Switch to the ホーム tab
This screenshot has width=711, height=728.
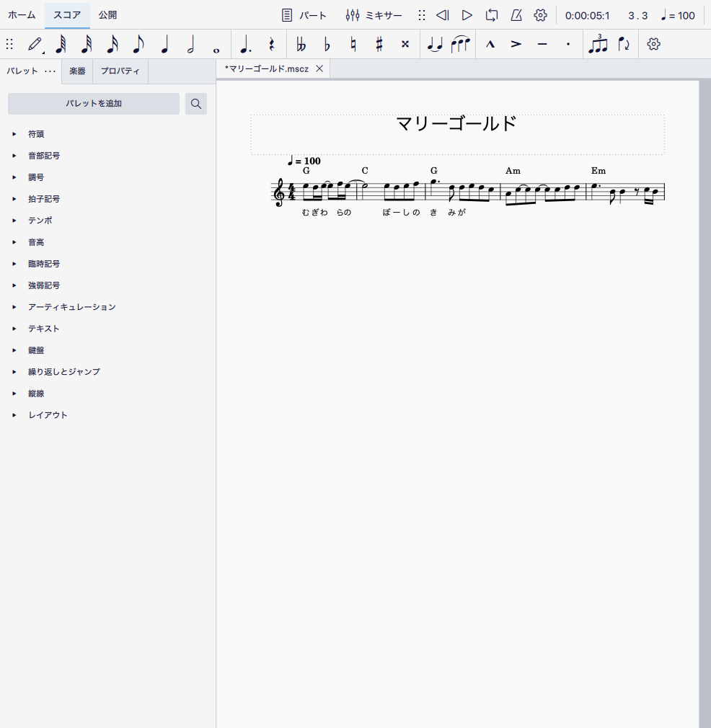tap(22, 15)
